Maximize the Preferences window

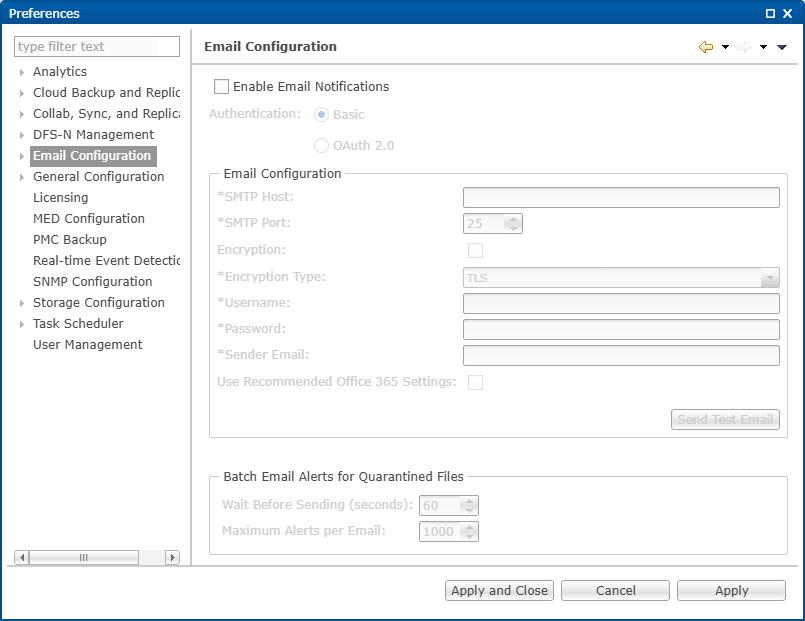point(770,14)
